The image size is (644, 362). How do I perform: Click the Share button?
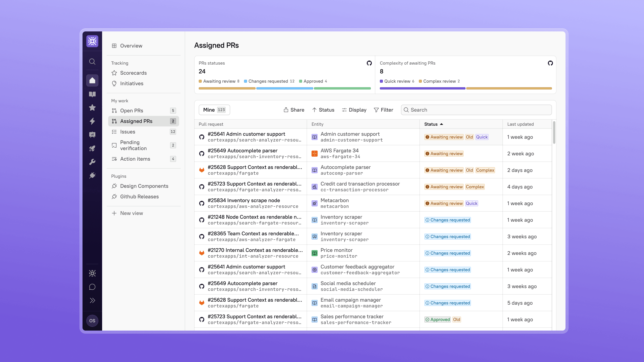294,110
